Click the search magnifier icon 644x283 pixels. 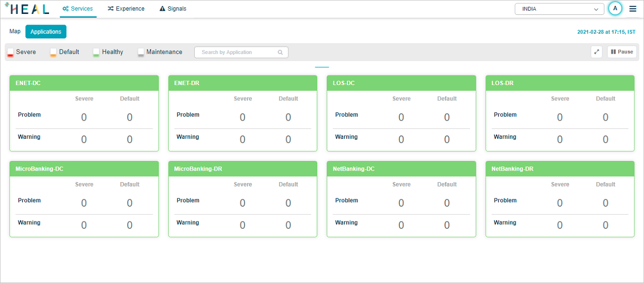(280, 52)
